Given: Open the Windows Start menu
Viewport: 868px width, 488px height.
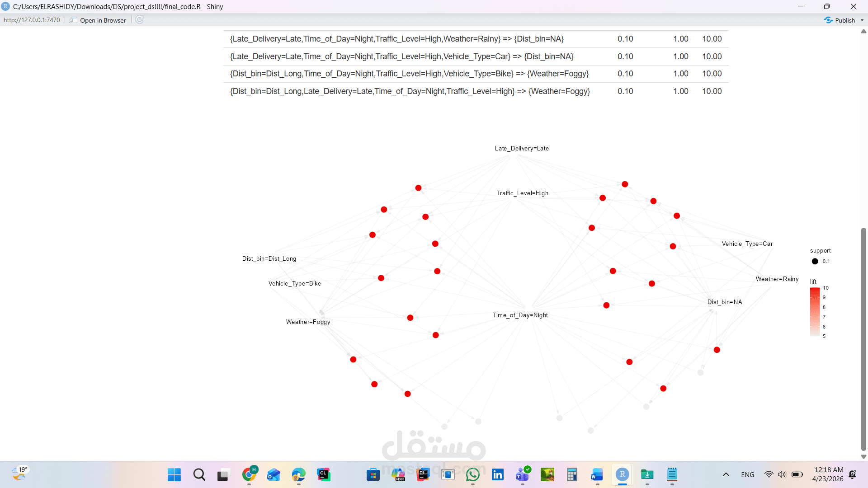Looking at the screenshot, I should [x=174, y=474].
